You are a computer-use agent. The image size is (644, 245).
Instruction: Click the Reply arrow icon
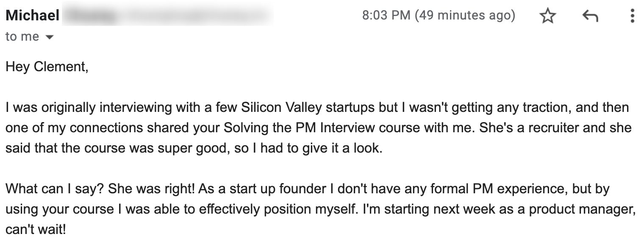(590, 16)
